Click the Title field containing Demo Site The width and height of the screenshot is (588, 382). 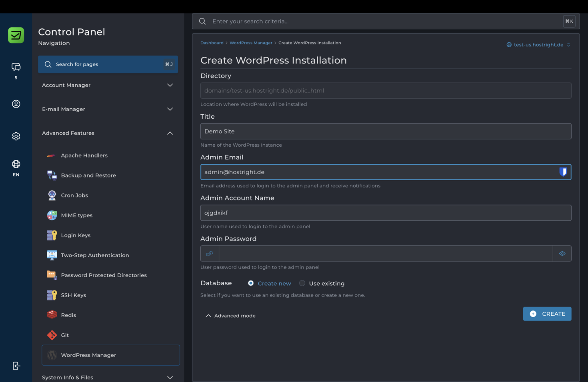point(386,131)
